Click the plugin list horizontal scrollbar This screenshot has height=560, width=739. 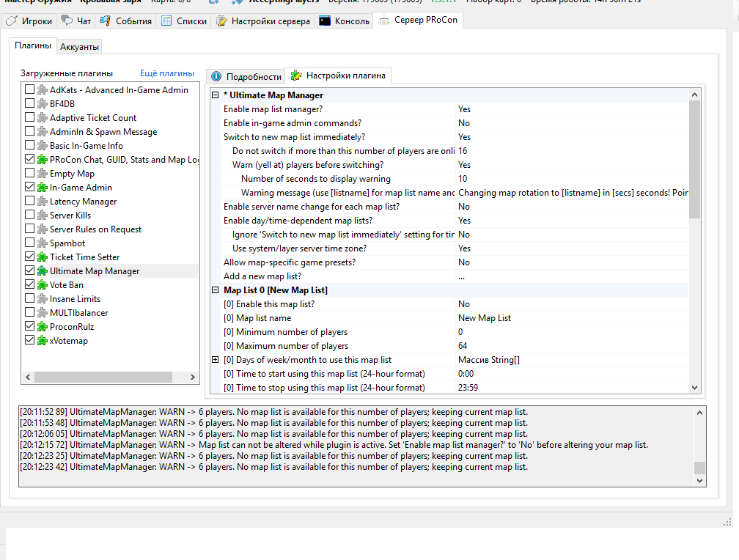point(103,377)
